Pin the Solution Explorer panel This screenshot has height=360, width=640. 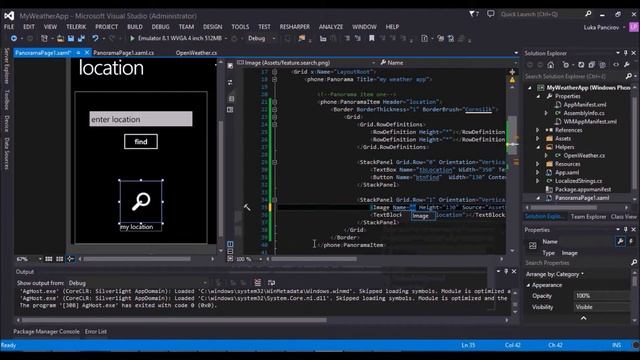click(626, 53)
